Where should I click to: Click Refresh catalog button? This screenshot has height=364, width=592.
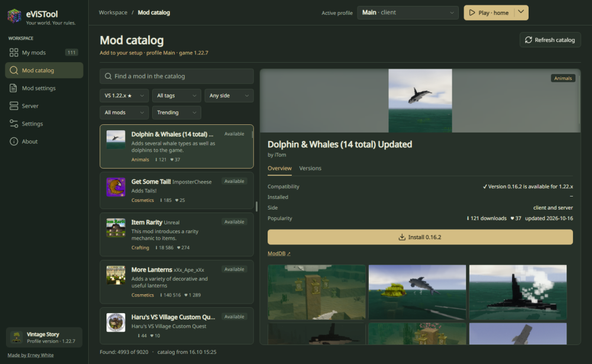tap(550, 40)
